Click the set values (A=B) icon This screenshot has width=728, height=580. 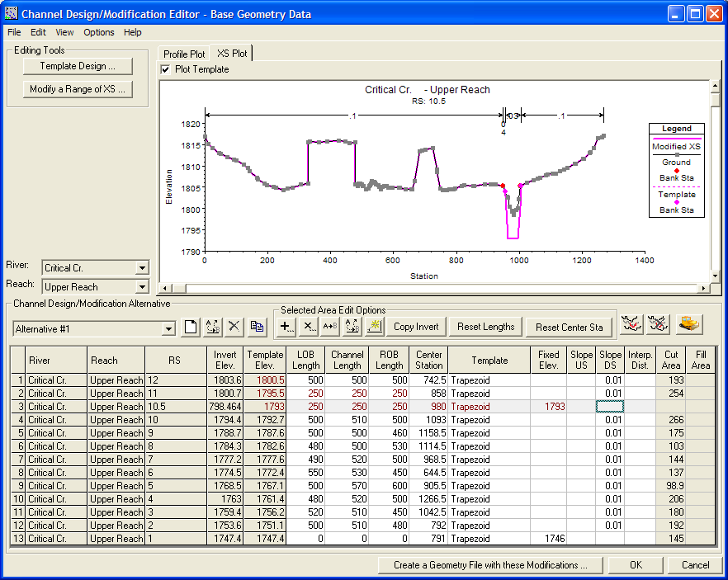(x=330, y=327)
